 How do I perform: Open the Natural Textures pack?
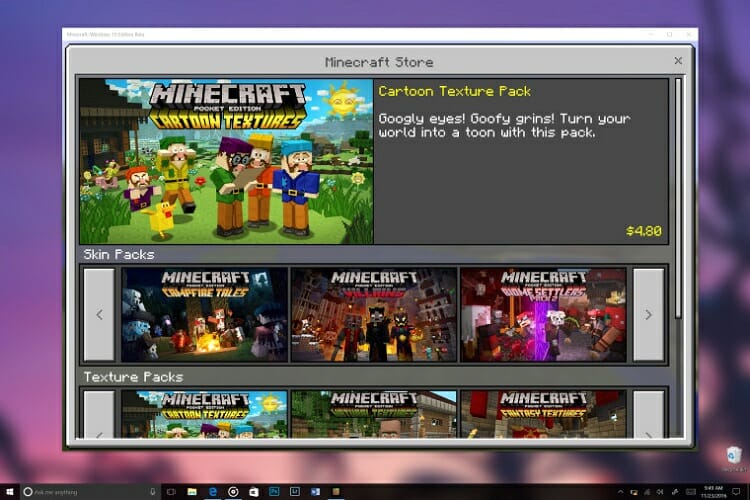[374, 414]
